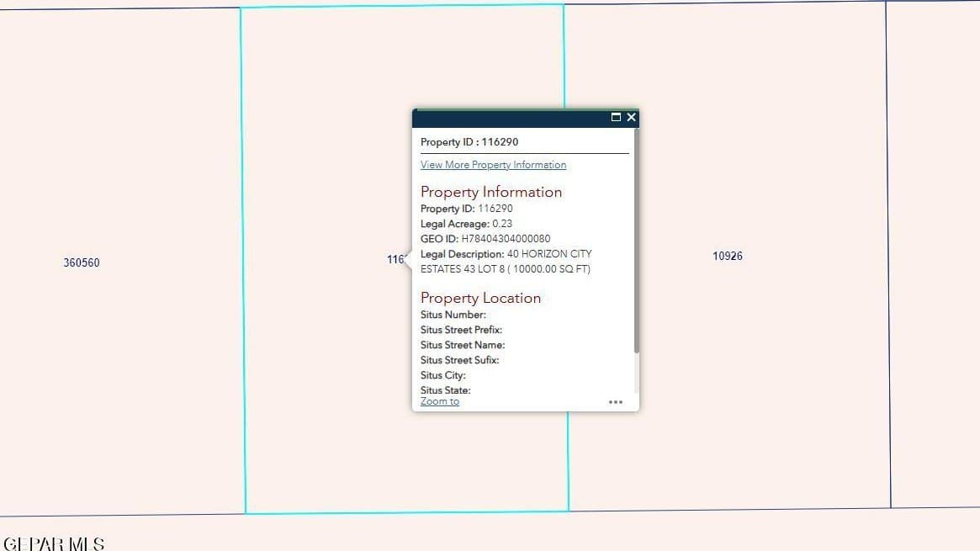
Task: Open the ellipsis actions menu in the popup
Action: pos(616,402)
